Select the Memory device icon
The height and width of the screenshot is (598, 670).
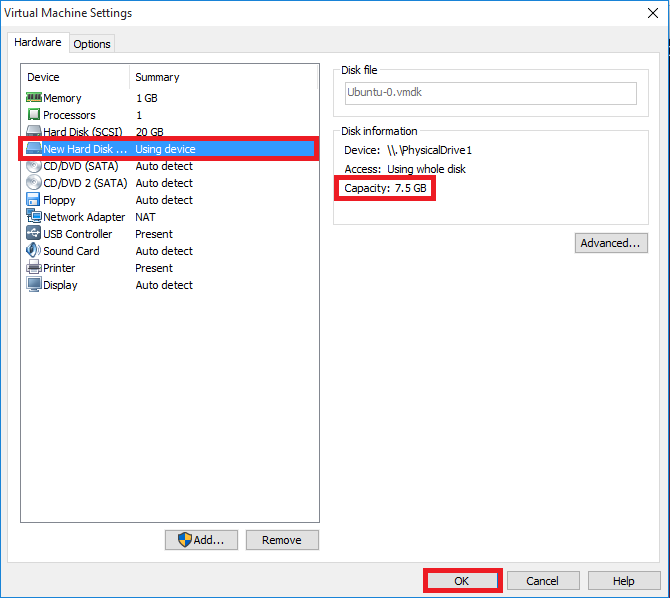click(x=33, y=98)
